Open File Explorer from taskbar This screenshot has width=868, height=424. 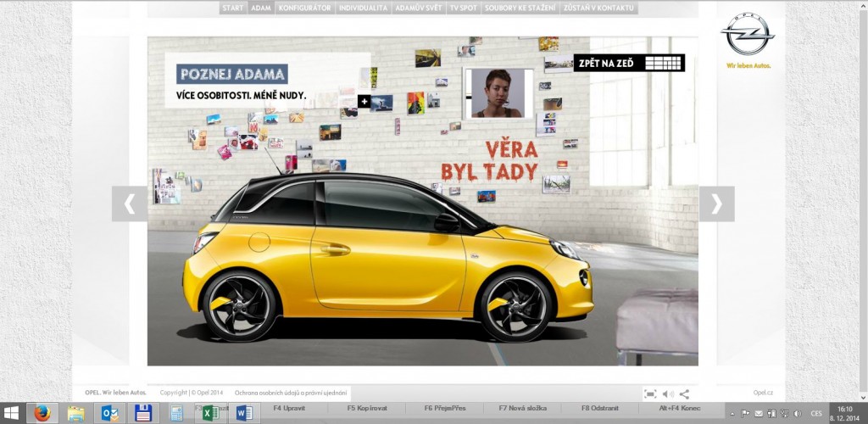pos(75,414)
